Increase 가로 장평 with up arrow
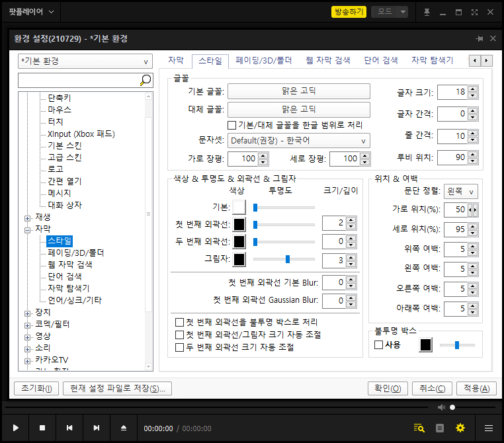 (x=263, y=155)
